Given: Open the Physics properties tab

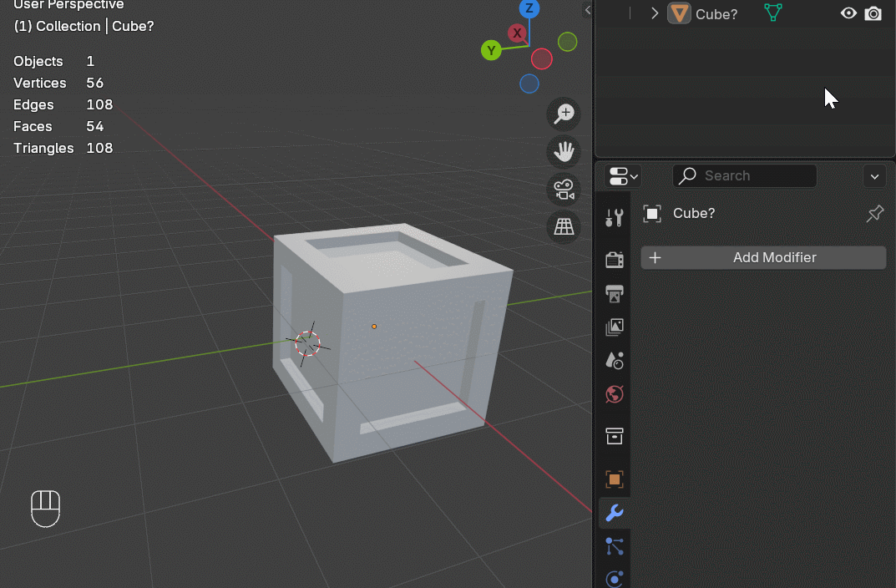Looking at the screenshot, I should coord(614,578).
